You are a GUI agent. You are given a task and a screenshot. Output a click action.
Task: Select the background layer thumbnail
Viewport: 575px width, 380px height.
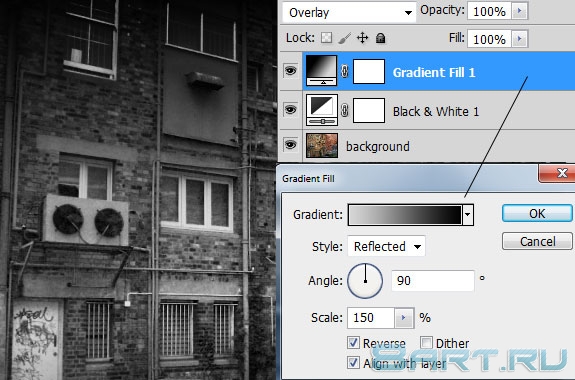[x=322, y=146]
